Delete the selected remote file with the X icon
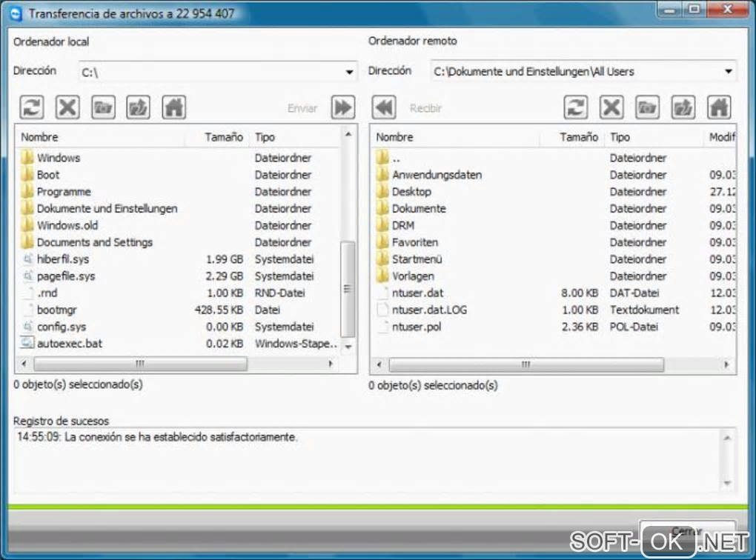756x560 pixels. click(611, 107)
